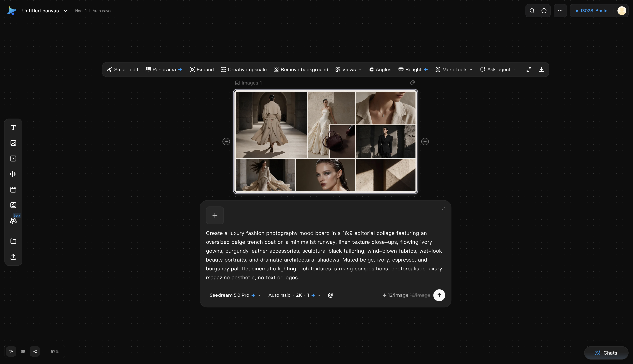Screen dimensions: 633x364
Task: Add reference with the plus button in prompt
Action: coord(215,215)
